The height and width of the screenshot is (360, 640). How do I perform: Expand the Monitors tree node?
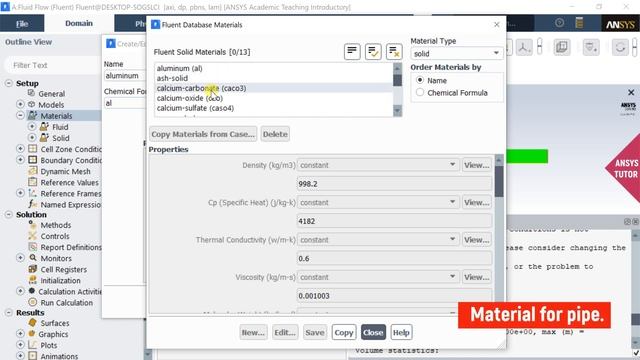[20, 258]
